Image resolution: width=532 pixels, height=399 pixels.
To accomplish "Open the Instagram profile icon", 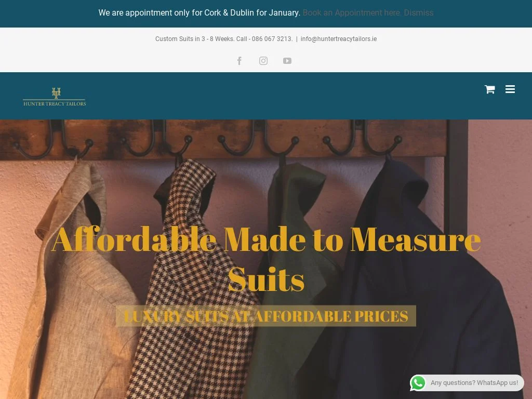I will point(263,61).
